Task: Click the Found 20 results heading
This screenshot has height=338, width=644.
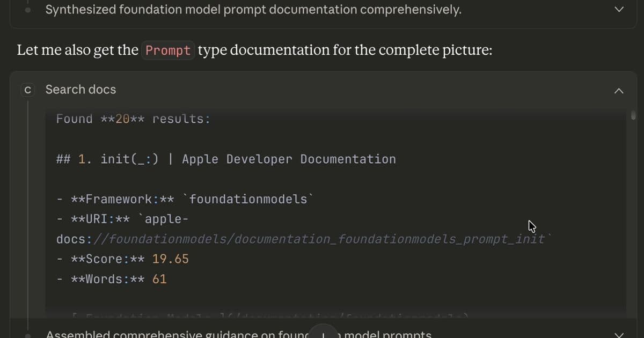Action: tap(133, 119)
